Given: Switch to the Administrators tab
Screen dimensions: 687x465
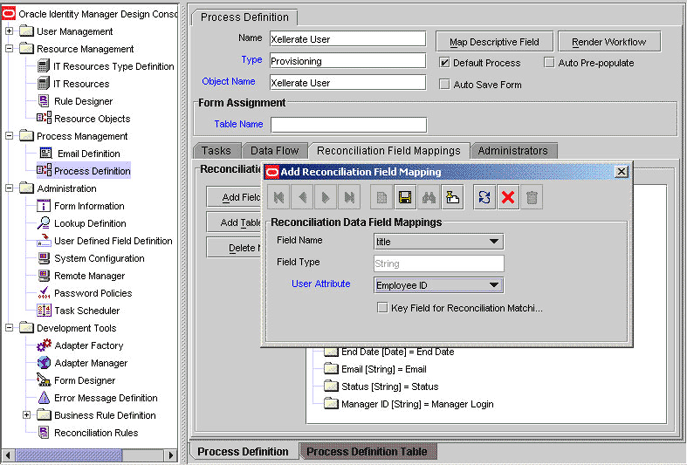Looking at the screenshot, I should click(513, 151).
